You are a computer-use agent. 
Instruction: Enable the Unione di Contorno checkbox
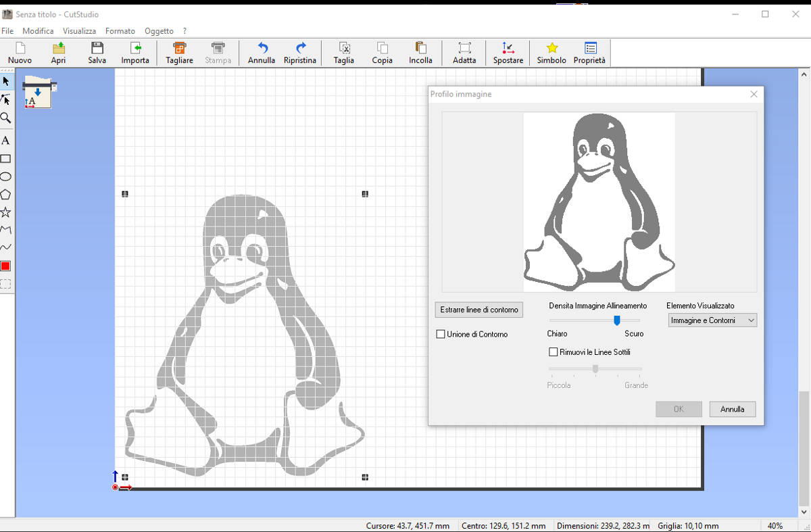tap(441, 334)
